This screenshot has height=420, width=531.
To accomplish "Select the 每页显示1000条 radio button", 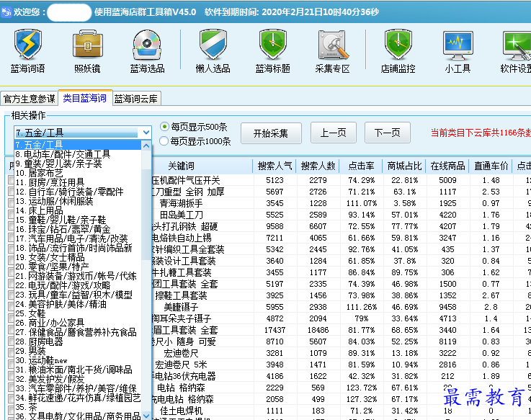I will [165, 141].
